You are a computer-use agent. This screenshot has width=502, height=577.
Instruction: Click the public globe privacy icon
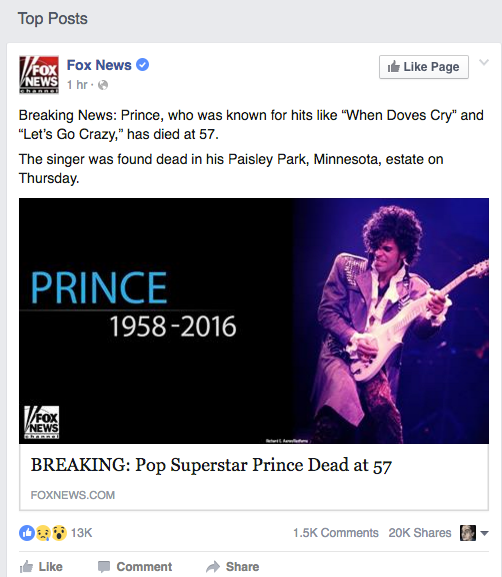[103, 85]
